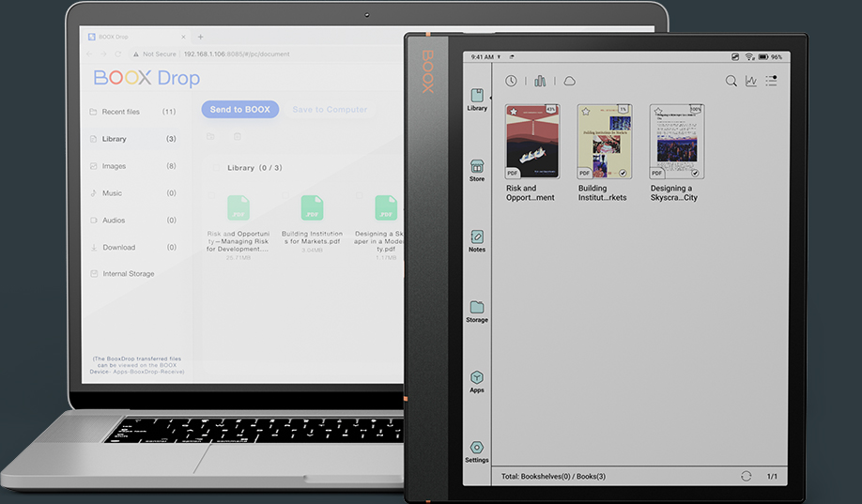Toggle favorite star on Building Institutions book
The width and height of the screenshot is (862, 504).
(584, 111)
